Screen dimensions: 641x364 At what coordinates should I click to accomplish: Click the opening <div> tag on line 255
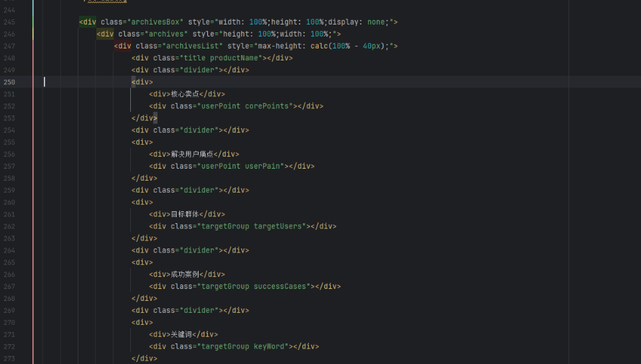point(142,142)
